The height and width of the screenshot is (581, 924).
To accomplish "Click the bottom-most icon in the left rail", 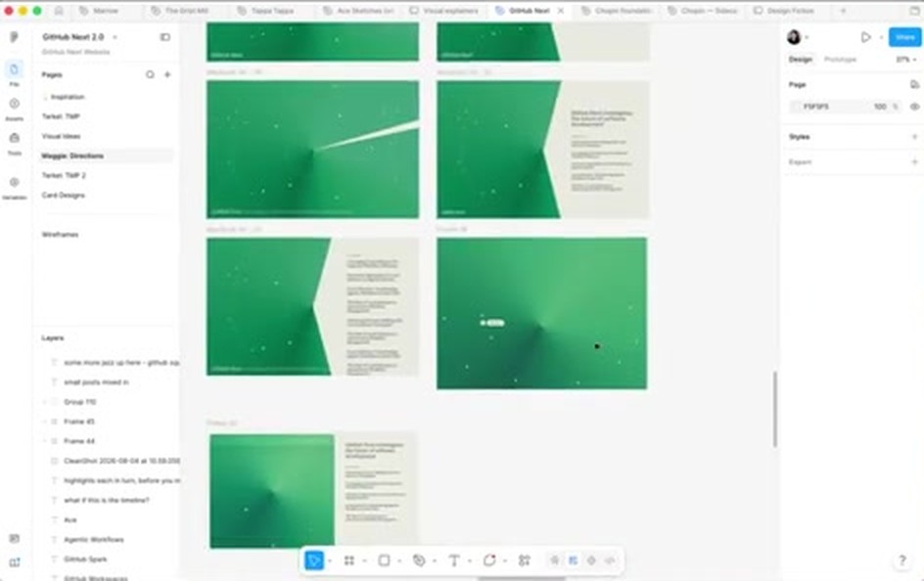I will 14,562.
